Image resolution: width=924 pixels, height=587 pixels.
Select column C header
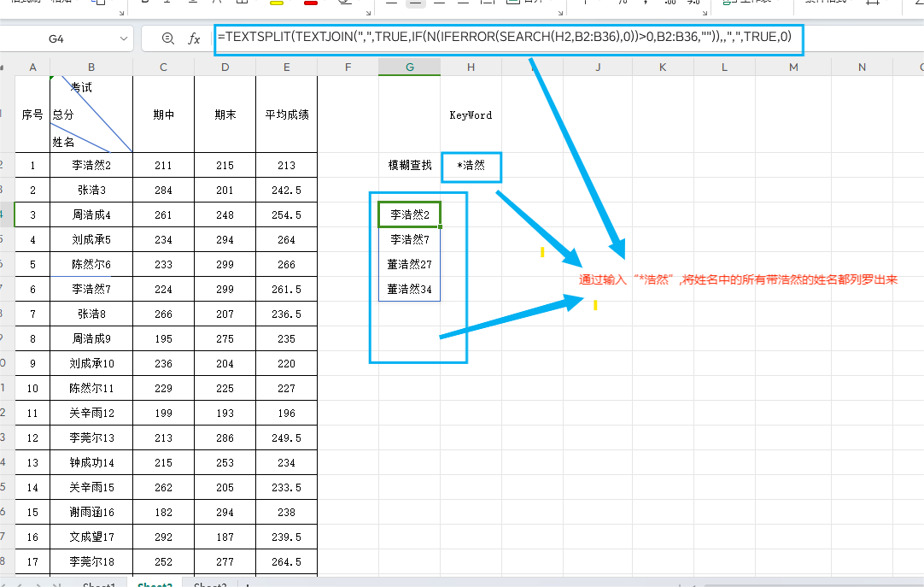163,68
